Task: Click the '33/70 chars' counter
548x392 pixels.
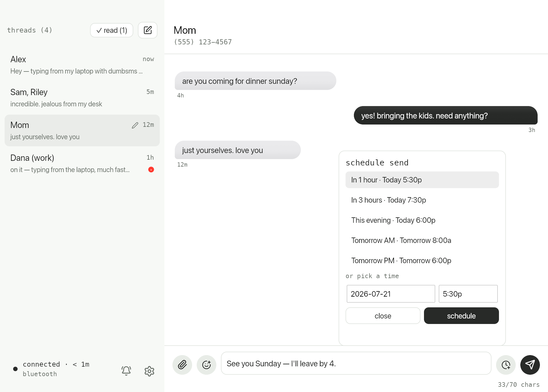Action: [519, 385]
